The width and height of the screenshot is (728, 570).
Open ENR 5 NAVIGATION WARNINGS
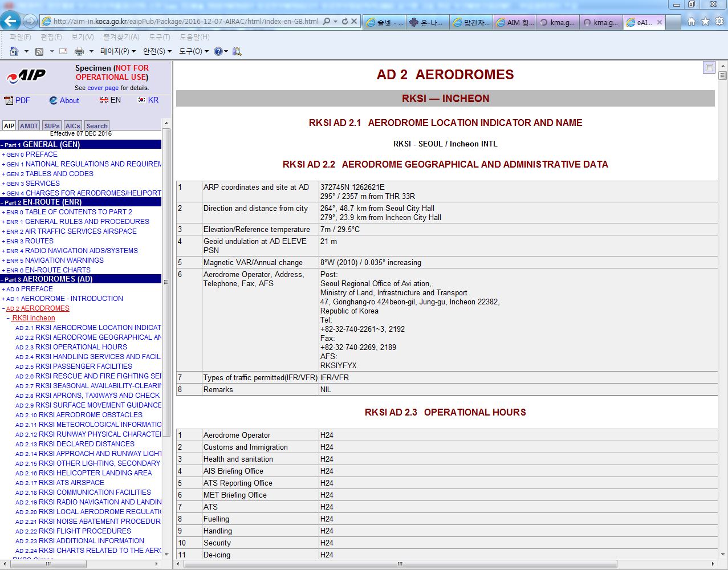pyautogui.click(x=55, y=260)
